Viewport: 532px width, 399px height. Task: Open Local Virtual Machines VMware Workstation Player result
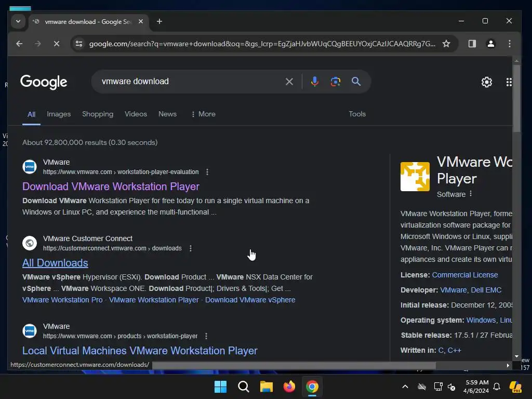pyautogui.click(x=140, y=351)
